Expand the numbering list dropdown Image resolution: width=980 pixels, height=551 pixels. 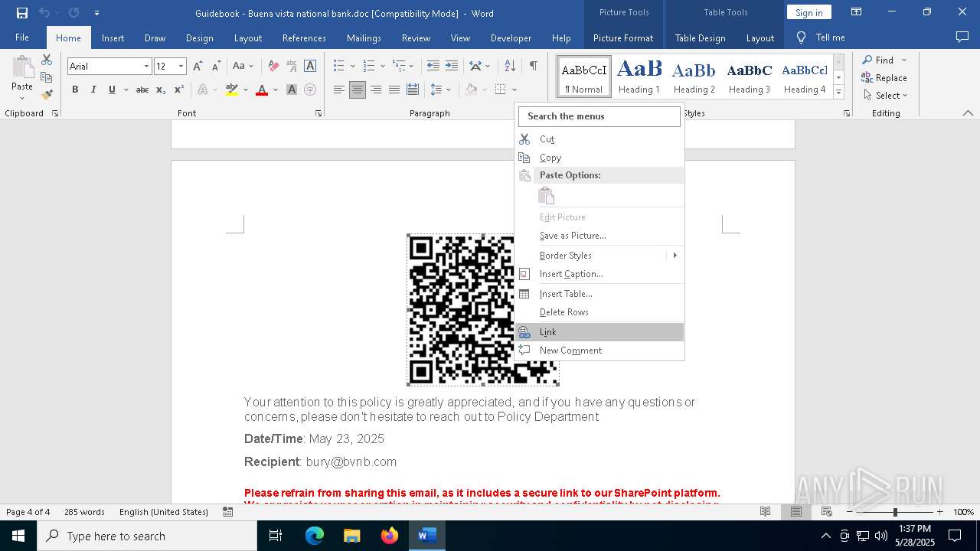(x=383, y=67)
